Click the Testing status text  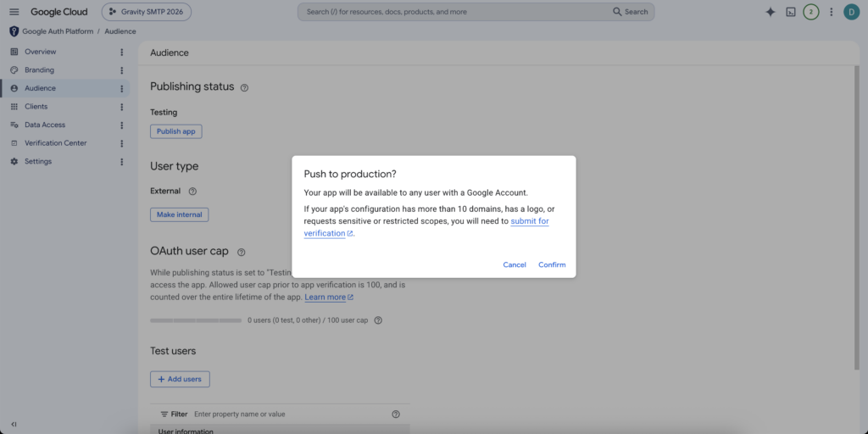coord(164,113)
